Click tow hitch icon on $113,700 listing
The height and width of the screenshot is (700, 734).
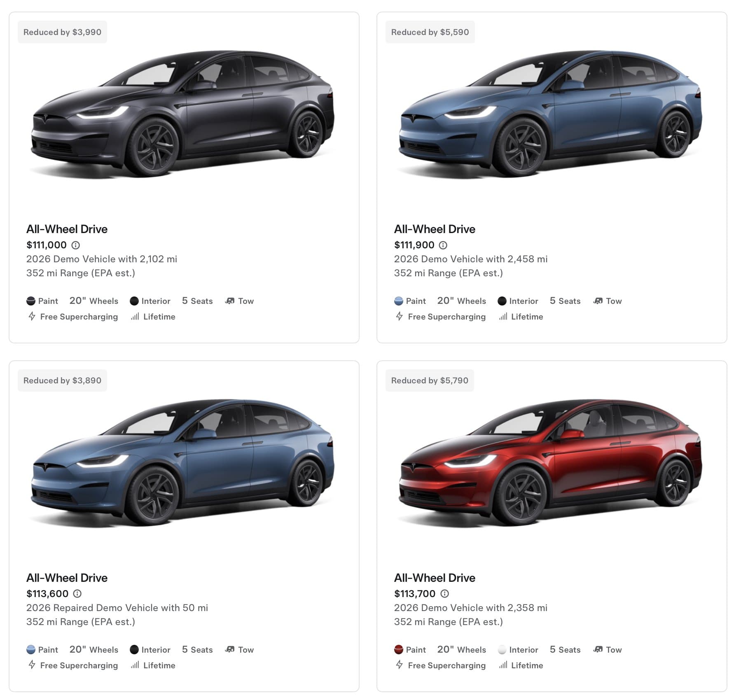[597, 649]
